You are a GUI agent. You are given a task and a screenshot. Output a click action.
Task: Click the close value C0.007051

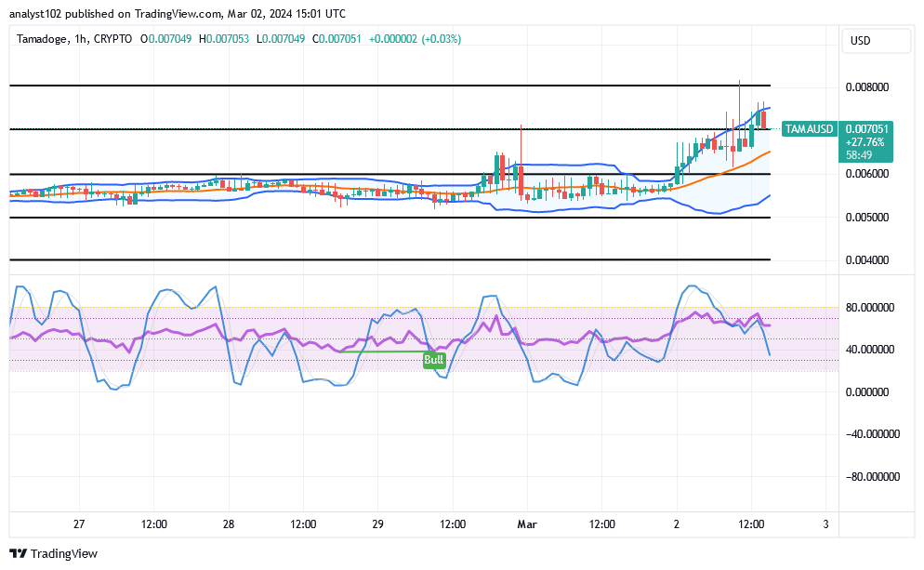pos(337,39)
